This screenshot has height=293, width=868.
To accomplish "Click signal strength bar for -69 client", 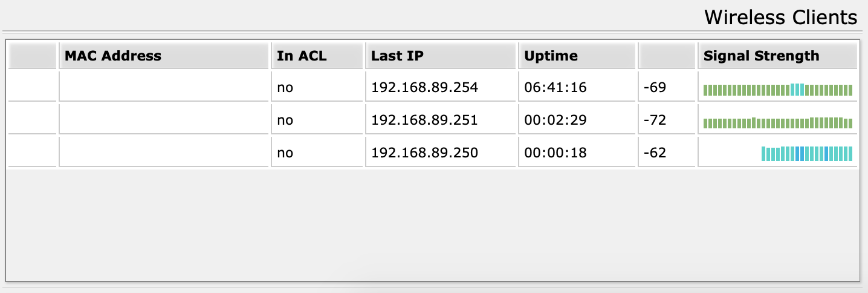I will click(778, 90).
